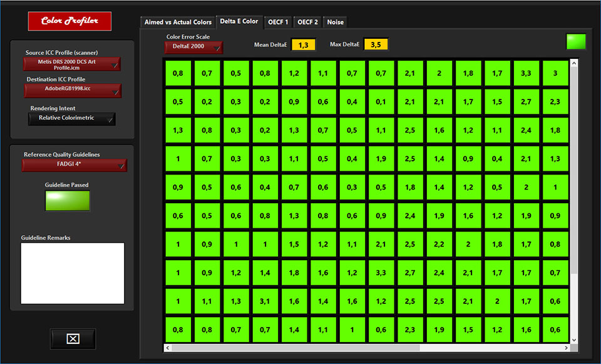Switch to the Noise tab
601x364 pixels.
(x=335, y=22)
